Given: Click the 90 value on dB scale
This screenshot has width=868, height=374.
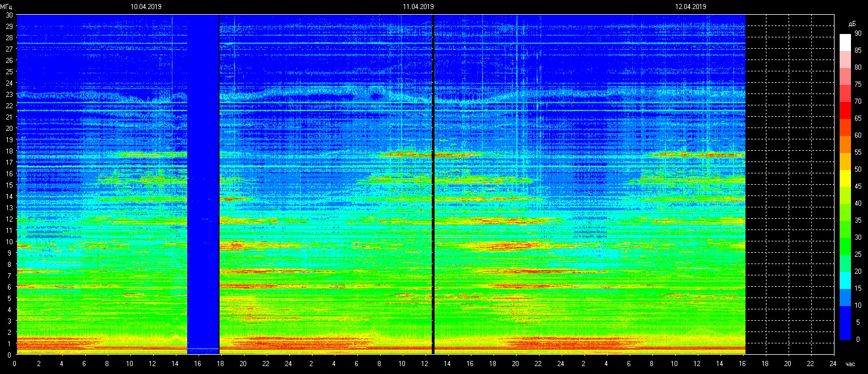Looking at the screenshot, I should tap(858, 33).
